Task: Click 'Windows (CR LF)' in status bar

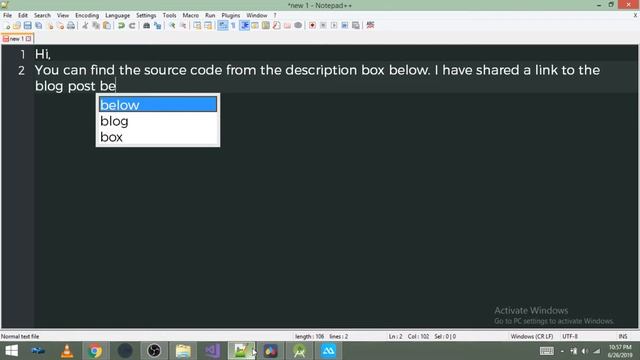Action: click(x=531, y=336)
